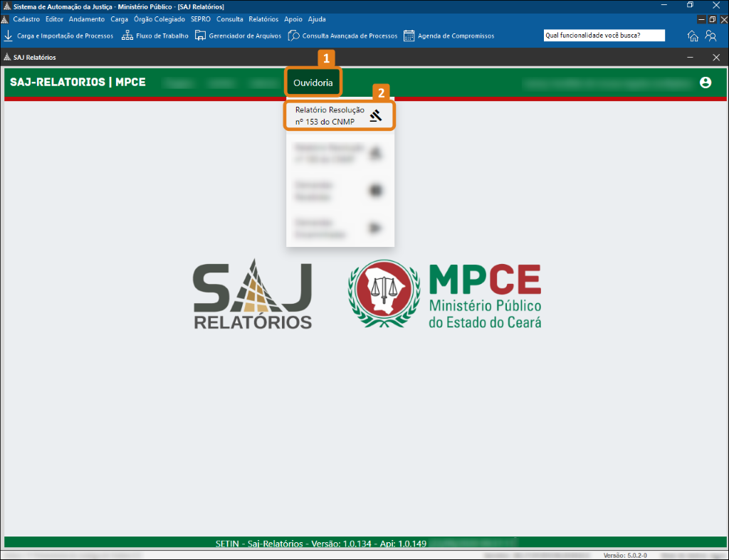729x560 pixels.
Task: Close the MDI child window
Action: [724, 19]
